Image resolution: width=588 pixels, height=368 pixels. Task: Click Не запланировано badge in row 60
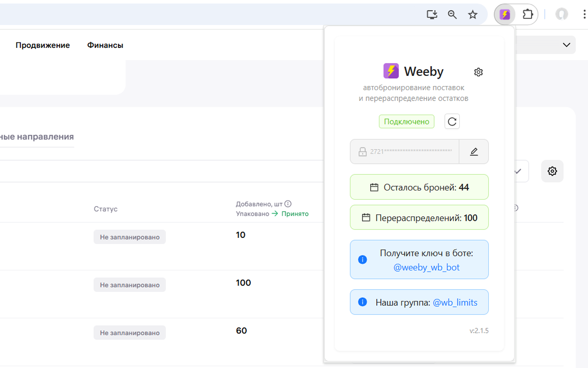click(x=130, y=333)
